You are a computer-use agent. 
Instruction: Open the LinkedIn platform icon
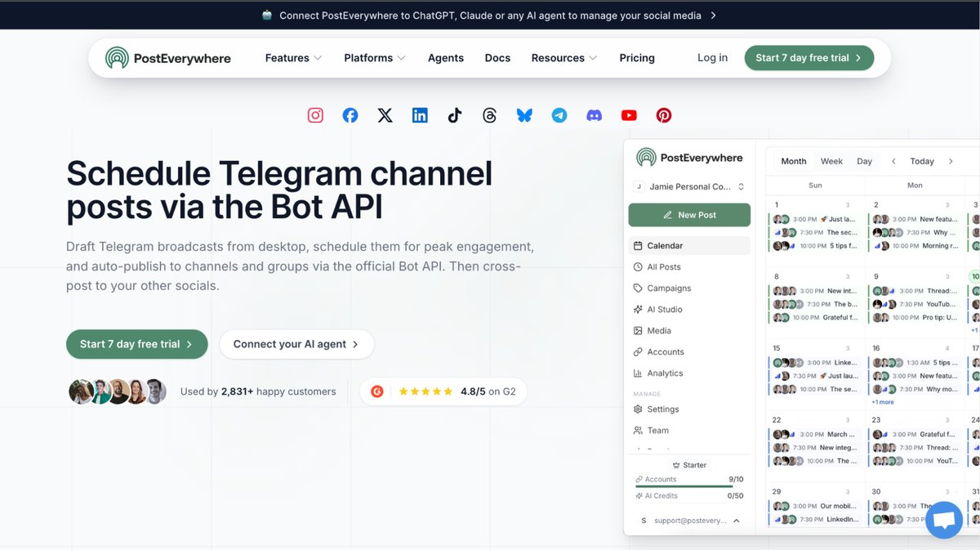pos(420,115)
